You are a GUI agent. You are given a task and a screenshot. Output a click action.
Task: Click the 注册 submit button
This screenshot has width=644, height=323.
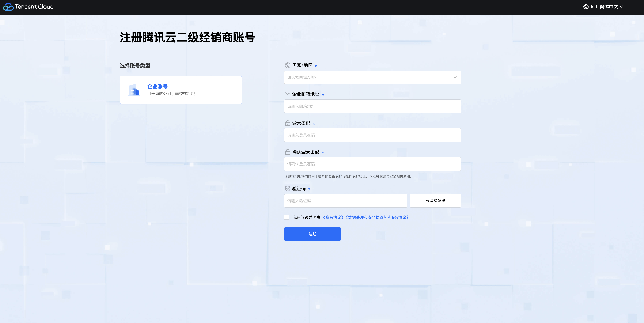[312, 234]
